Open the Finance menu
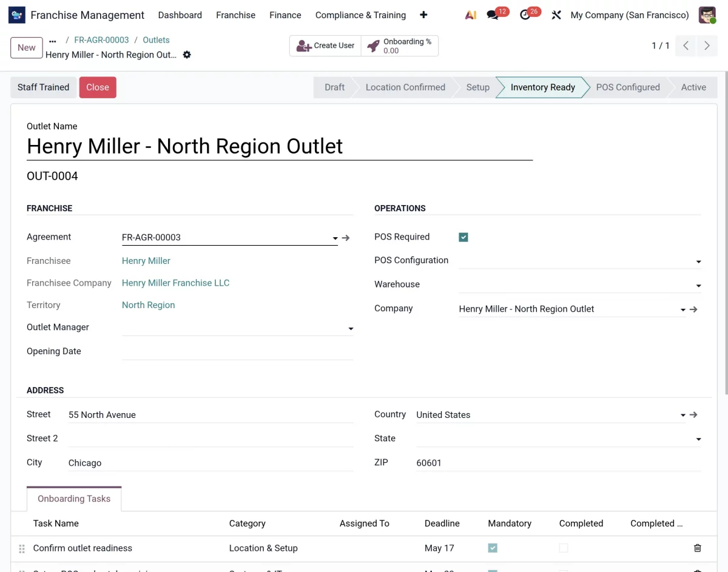The image size is (728, 572). click(285, 15)
